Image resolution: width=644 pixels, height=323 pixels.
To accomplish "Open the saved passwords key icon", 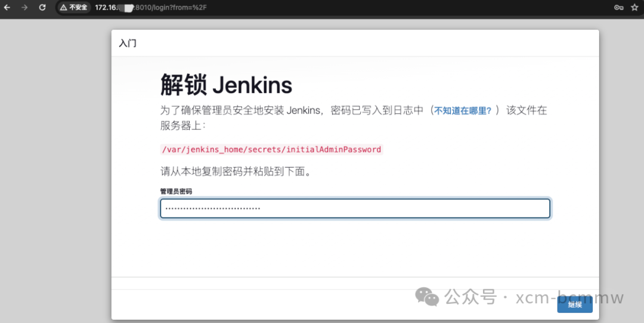I will coord(618,7).
